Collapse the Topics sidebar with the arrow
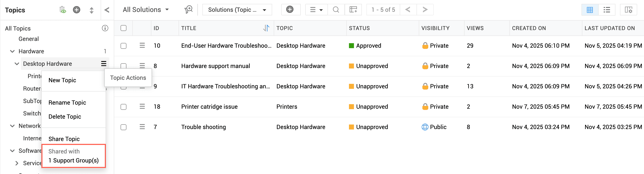 click(x=107, y=10)
